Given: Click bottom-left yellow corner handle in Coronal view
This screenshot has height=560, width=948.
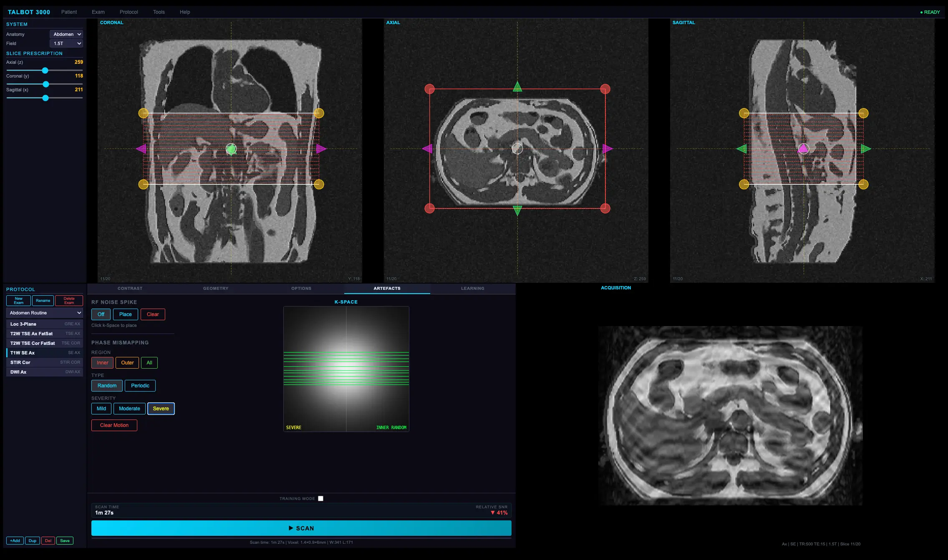Looking at the screenshot, I should pos(143,184).
